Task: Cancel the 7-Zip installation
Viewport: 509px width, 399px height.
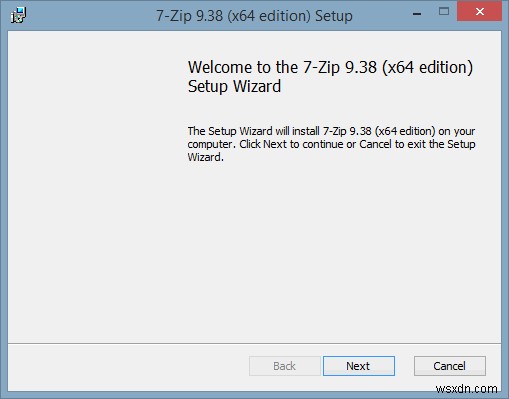Action: pos(450,366)
